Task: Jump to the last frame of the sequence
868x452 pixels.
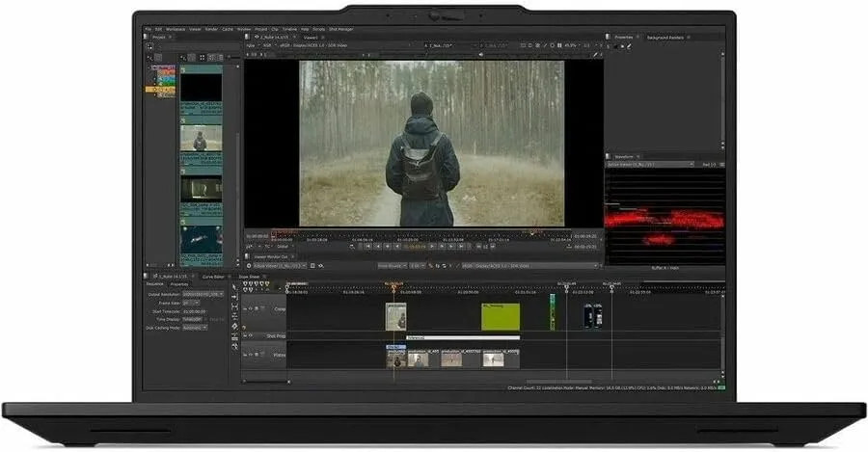Action: (x=461, y=246)
